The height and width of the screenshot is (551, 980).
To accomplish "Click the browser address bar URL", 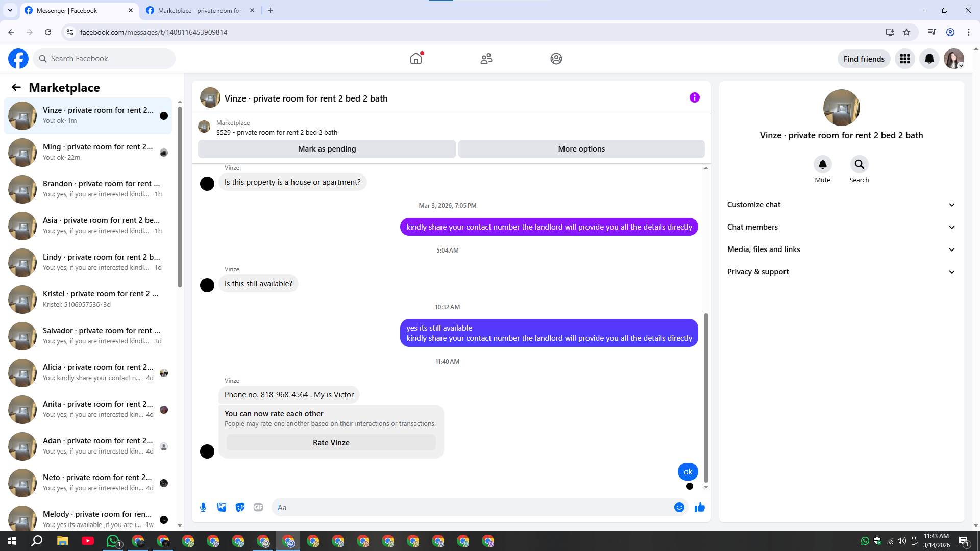I will pyautogui.click(x=154, y=32).
